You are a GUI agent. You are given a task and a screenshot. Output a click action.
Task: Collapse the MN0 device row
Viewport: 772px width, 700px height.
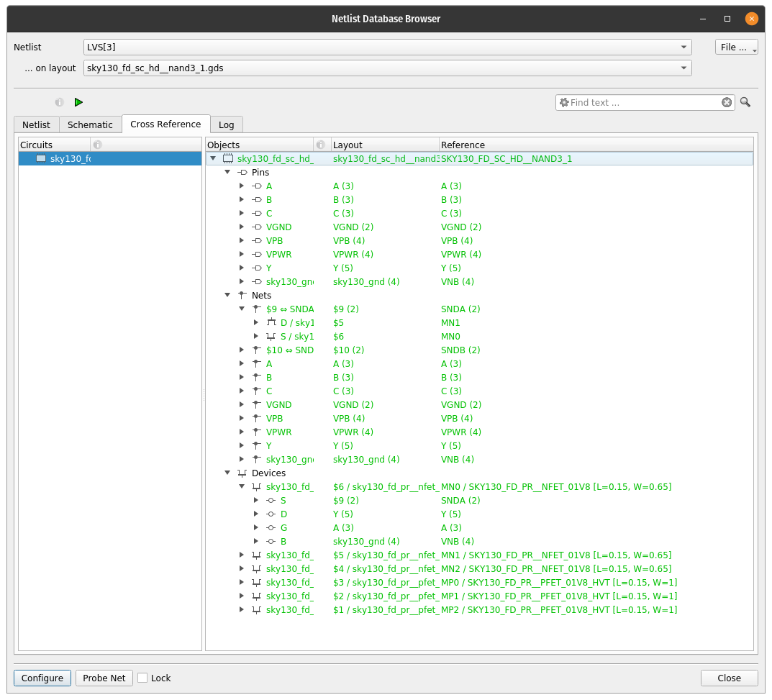[x=242, y=487]
